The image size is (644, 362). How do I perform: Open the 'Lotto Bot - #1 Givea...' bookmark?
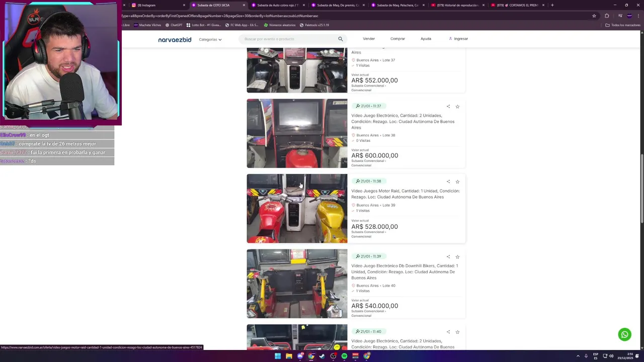(204, 25)
